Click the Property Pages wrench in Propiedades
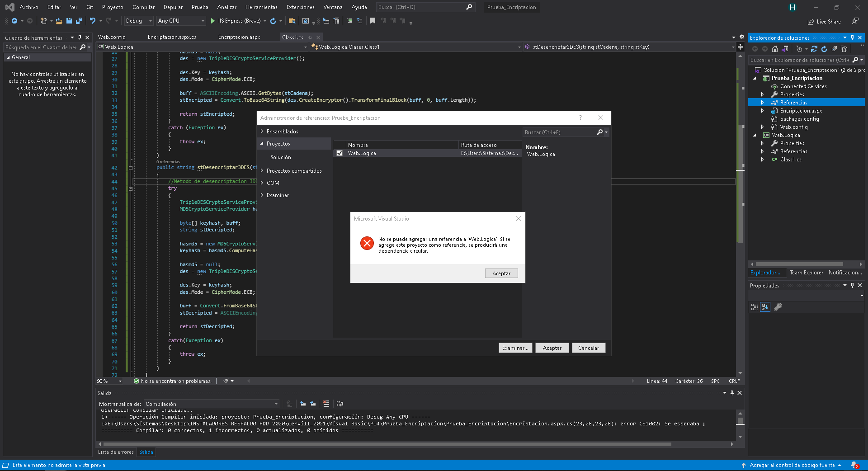Image resolution: width=868 pixels, height=471 pixels. pyautogui.click(x=778, y=307)
